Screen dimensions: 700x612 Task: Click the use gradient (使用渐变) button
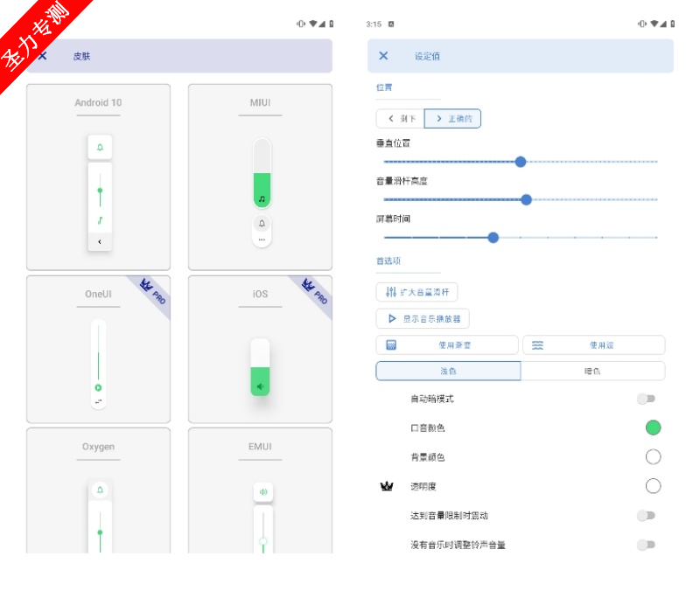coord(447,344)
